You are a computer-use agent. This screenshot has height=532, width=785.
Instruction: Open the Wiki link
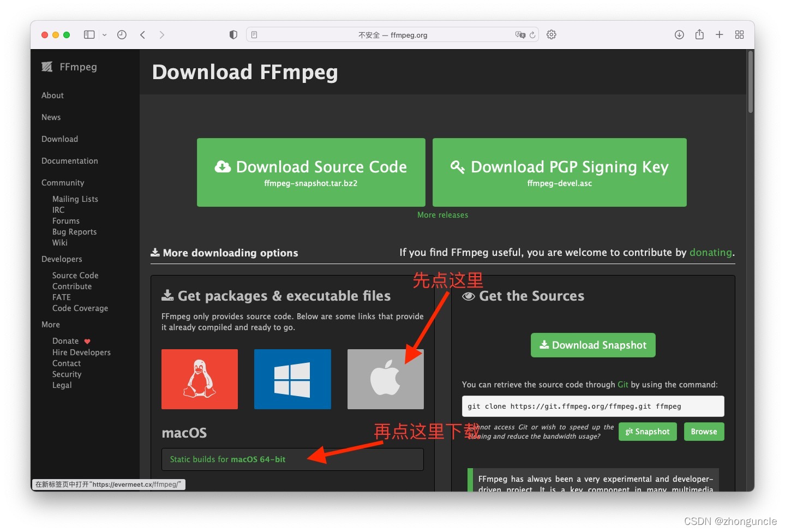pyautogui.click(x=60, y=243)
